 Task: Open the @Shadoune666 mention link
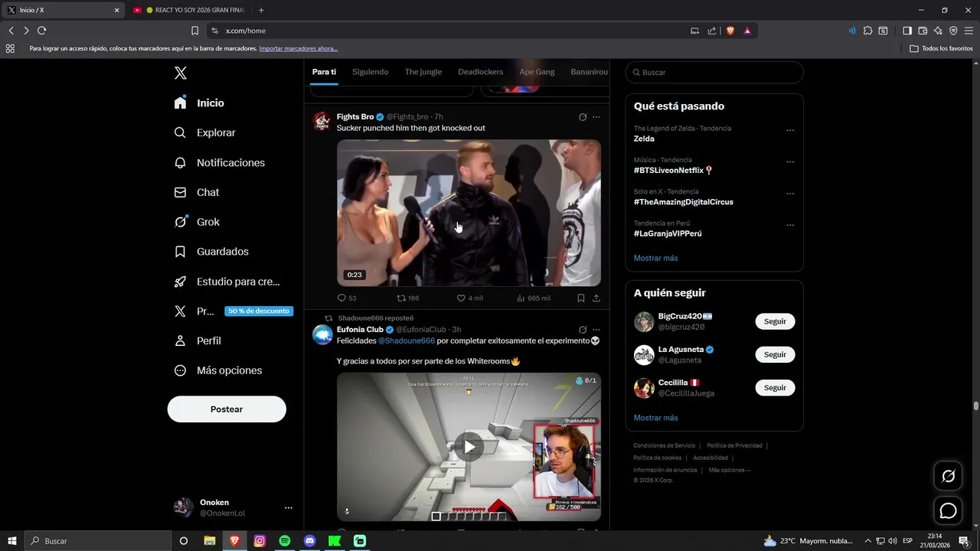(407, 341)
